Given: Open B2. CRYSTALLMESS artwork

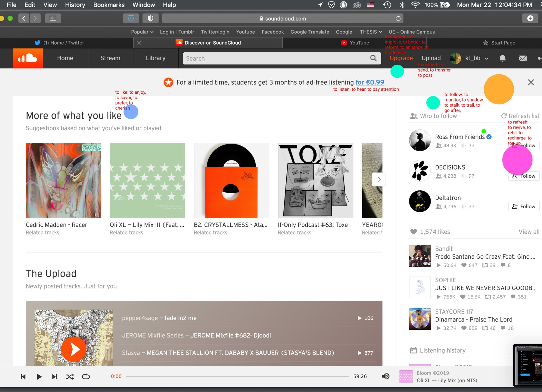Looking at the screenshot, I should click(x=232, y=180).
